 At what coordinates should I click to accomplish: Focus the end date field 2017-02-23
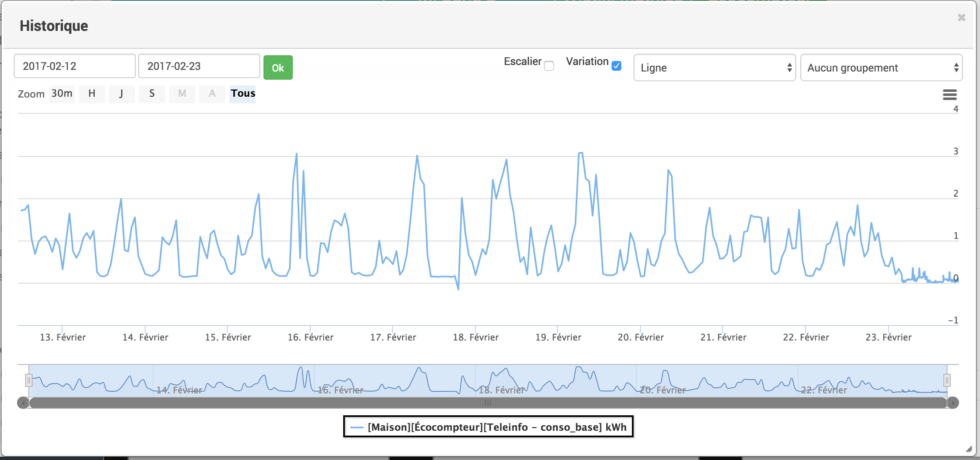coord(199,66)
